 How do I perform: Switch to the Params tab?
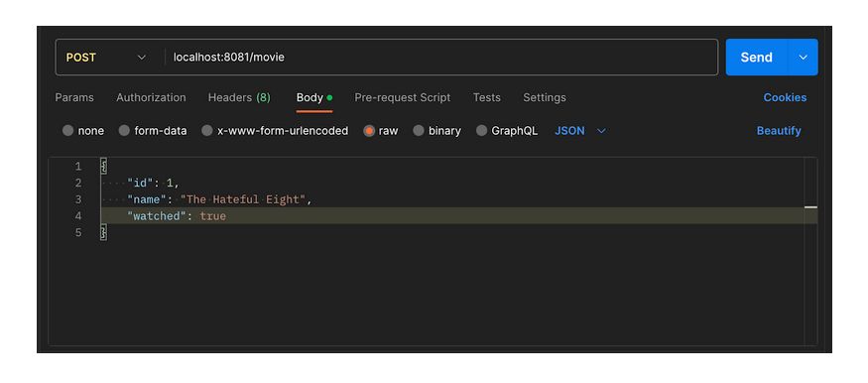click(74, 97)
